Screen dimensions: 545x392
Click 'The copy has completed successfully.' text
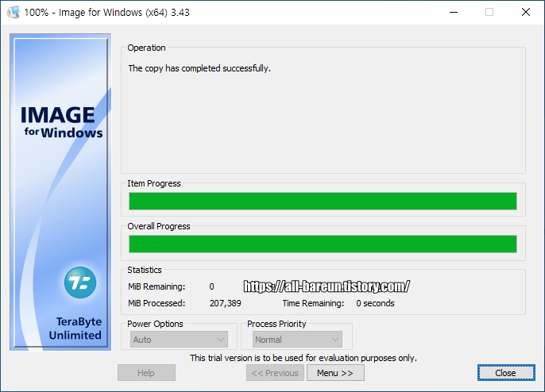pyautogui.click(x=199, y=68)
